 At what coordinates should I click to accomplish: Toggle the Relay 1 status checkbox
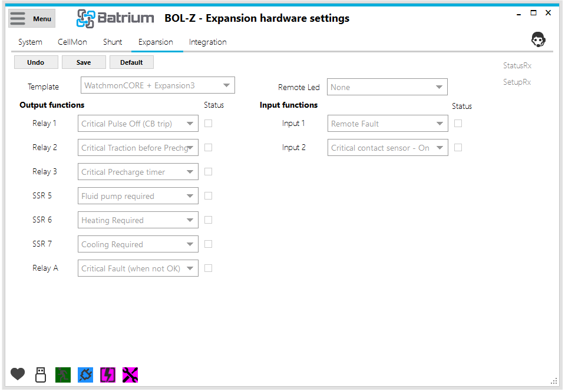(x=208, y=124)
